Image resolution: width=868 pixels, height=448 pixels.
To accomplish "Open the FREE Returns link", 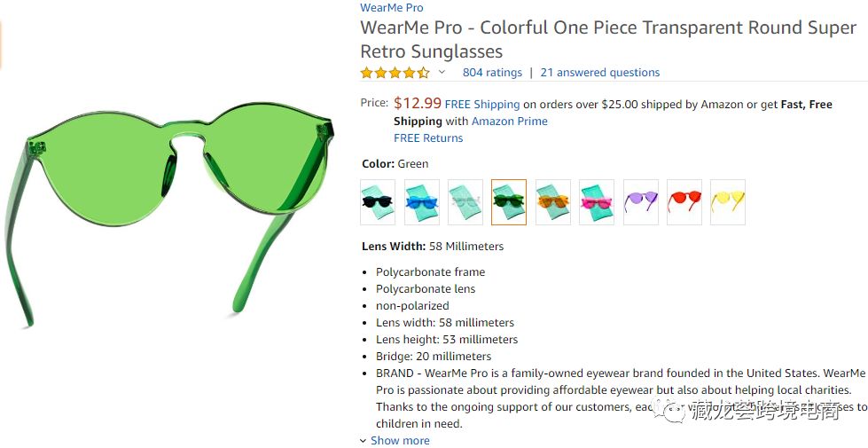I will pyautogui.click(x=428, y=138).
